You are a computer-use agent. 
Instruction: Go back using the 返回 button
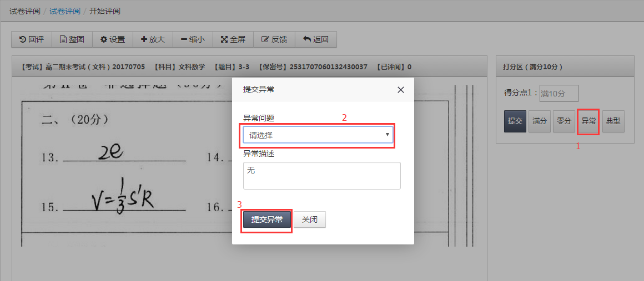[316, 40]
